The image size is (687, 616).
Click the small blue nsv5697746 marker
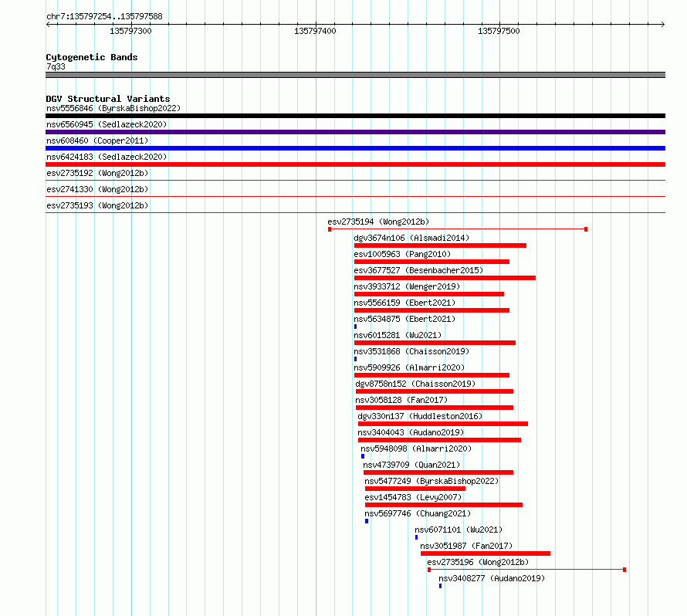pyautogui.click(x=367, y=521)
